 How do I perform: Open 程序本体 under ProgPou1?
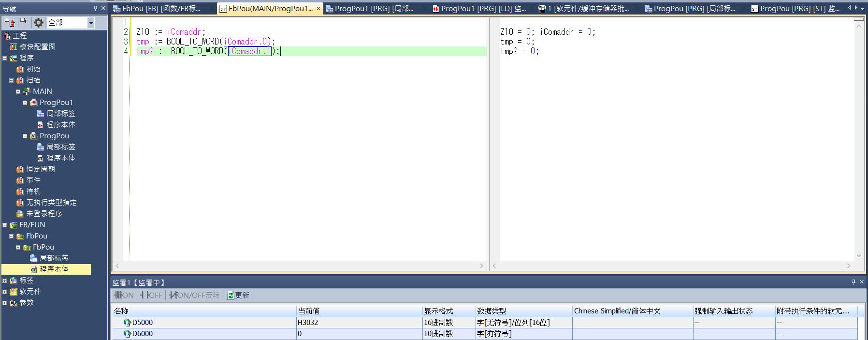pos(60,125)
